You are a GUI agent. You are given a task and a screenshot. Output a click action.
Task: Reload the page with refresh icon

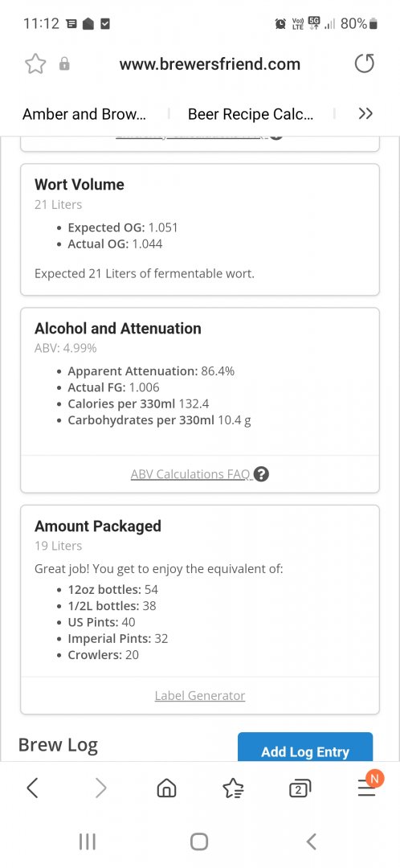point(364,64)
